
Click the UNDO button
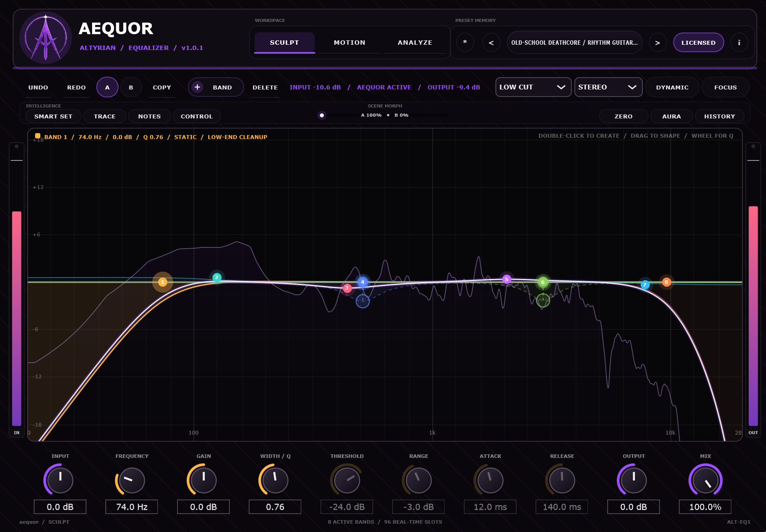(x=38, y=87)
